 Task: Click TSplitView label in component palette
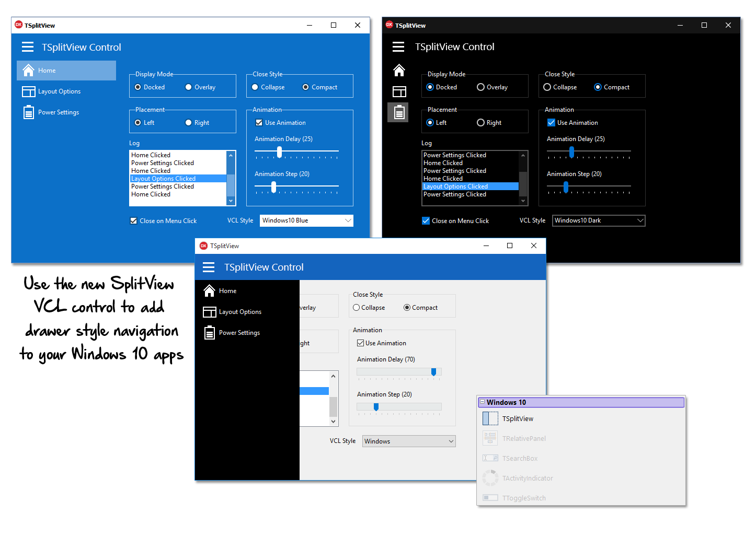[x=518, y=419]
